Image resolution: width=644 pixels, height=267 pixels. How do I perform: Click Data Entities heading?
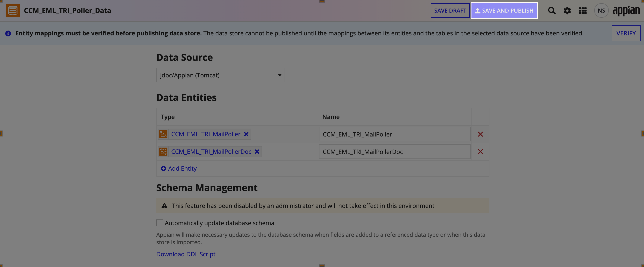point(186,97)
